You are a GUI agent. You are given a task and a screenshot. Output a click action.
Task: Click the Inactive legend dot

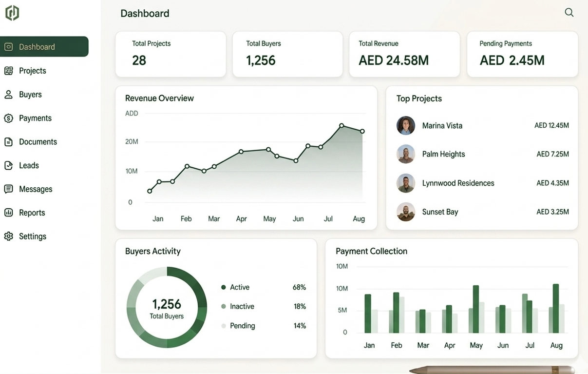[224, 306]
